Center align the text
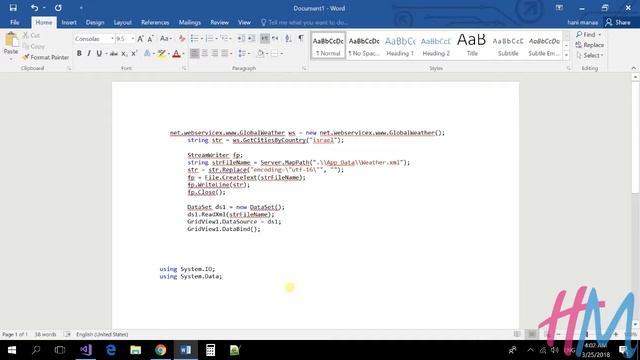The height and width of the screenshot is (360, 640). 205,53
